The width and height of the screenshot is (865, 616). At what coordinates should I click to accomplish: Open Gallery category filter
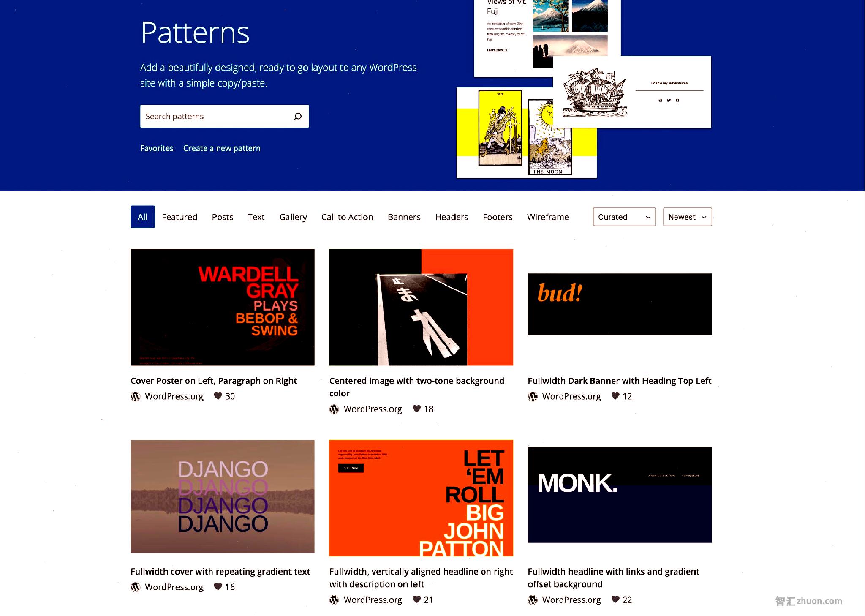pyautogui.click(x=293, y=217)
